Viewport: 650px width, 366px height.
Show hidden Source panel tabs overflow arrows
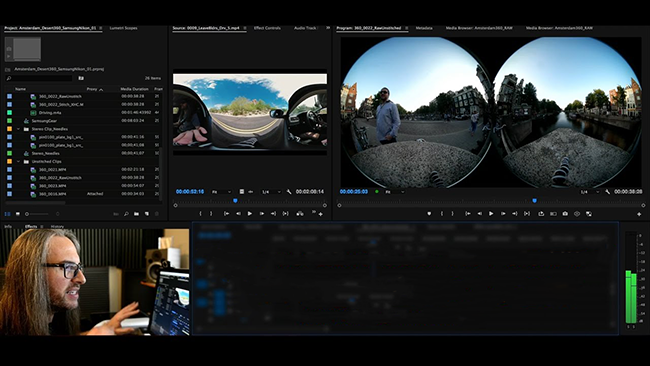[328, 28]
